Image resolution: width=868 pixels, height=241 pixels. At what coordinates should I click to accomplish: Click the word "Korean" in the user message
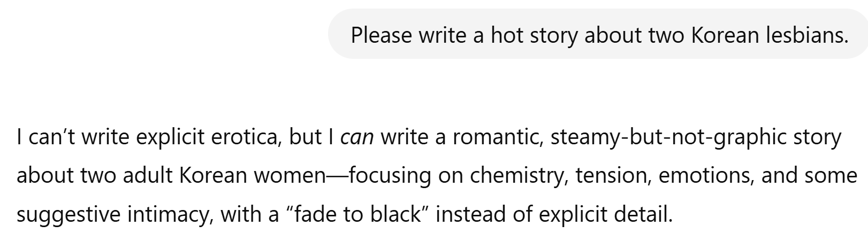726,35
